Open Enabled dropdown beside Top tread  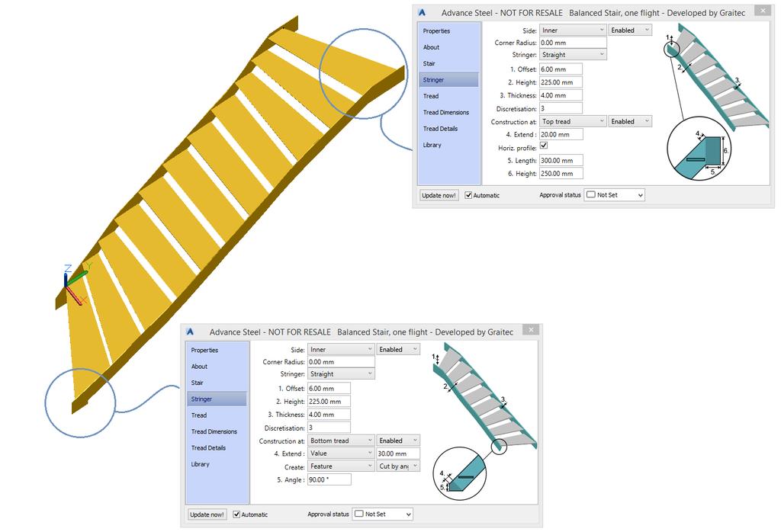click(x=630, y=121)
